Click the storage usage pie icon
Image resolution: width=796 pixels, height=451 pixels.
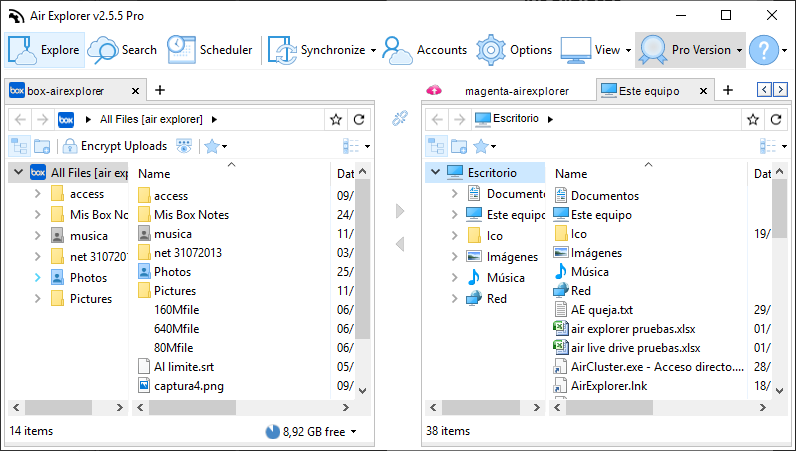tap(273, 432)
